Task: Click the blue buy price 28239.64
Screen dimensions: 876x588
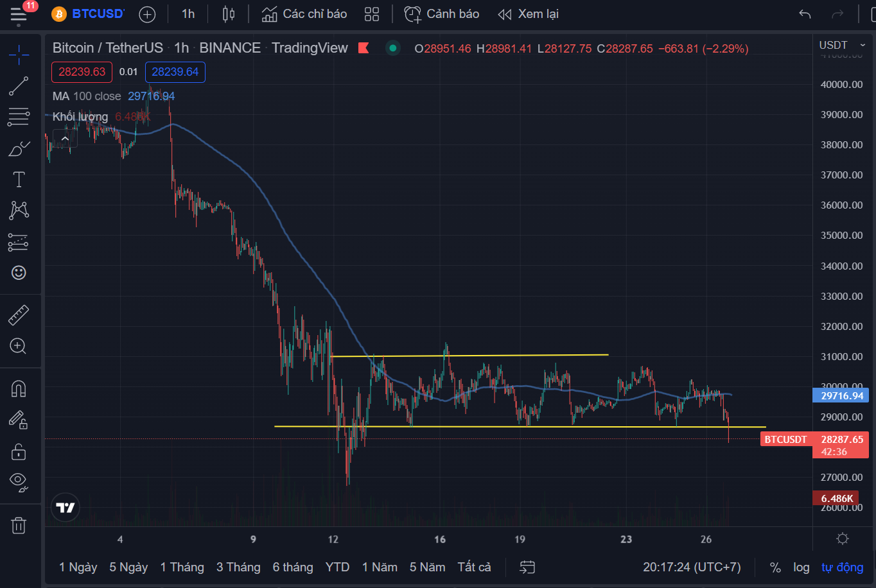Action: (175, 72)
